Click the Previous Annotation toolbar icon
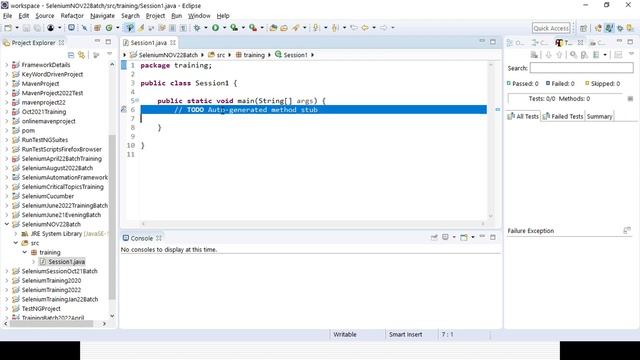The height and width of the screenshot is (360, 640). click(336, 28)
